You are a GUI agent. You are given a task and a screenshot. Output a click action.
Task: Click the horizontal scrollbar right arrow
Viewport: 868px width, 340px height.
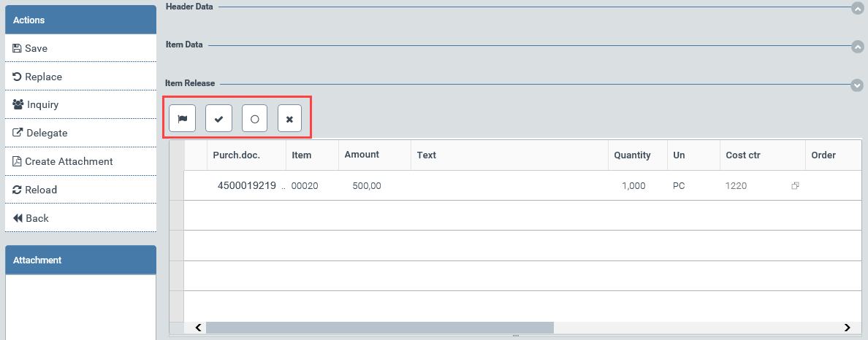click(x=847, y=328)
